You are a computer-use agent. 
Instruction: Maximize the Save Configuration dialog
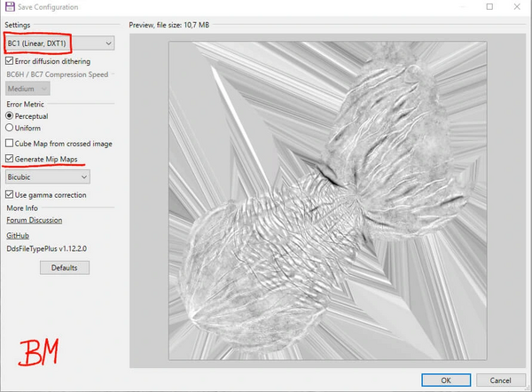pyautogui.click(x=489, y=6)
